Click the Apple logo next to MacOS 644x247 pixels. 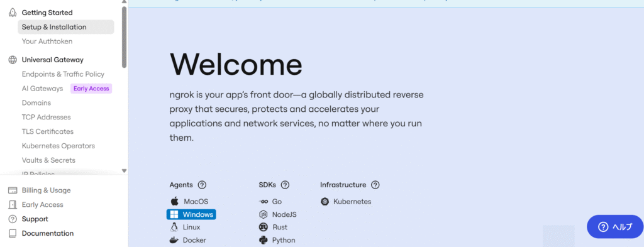[175, 201]
